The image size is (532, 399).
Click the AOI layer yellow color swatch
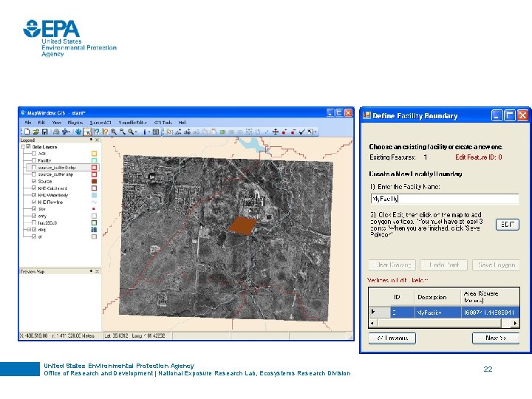tap(95, 154)
